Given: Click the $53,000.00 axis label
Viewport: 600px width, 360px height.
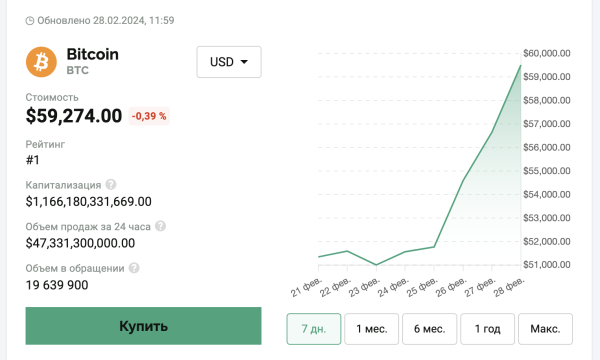Looking at the screenshot, I should tap(547, 218).
